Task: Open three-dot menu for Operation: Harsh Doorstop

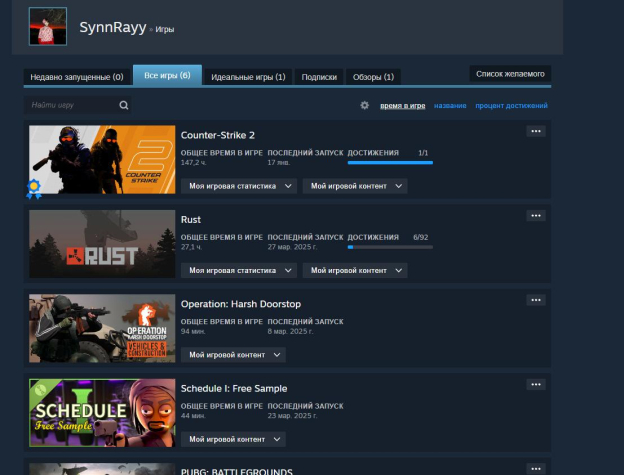Action: (536, 299)
